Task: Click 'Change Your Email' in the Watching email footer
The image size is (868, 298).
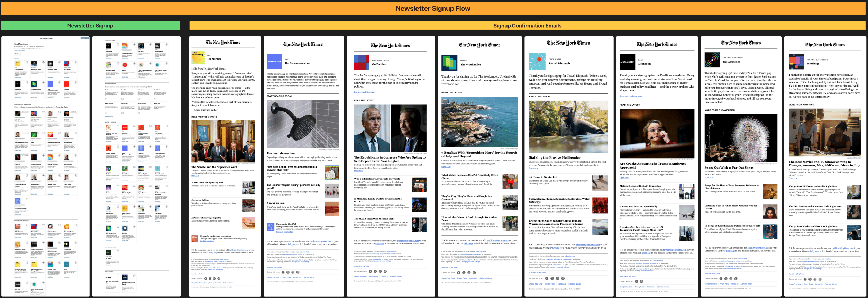Action: pos(795,284)
